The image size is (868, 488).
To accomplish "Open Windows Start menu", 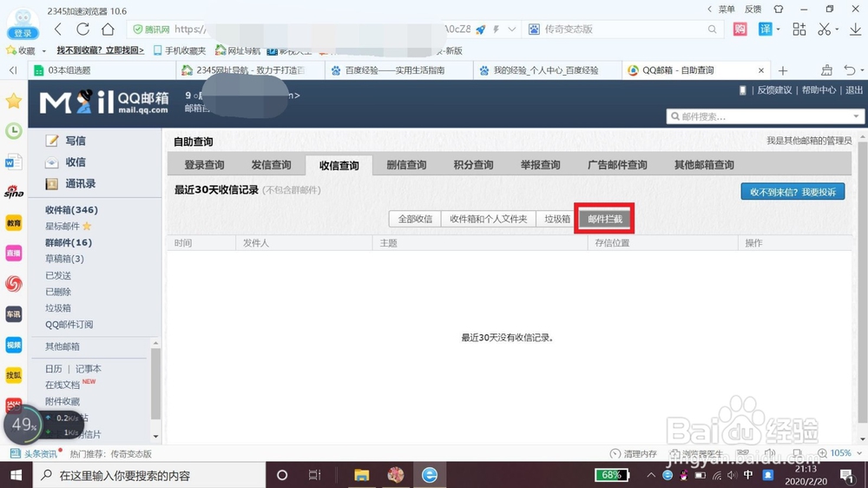I will [16, 475].
